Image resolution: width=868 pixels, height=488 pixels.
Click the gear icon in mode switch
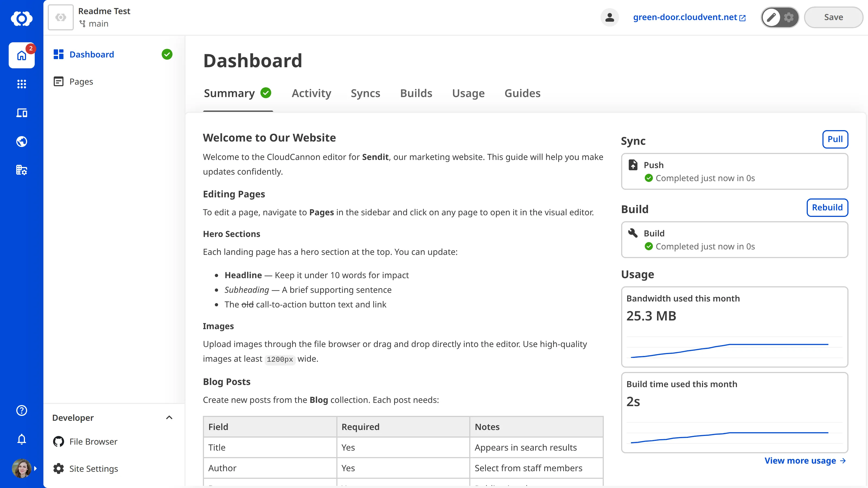[789, 17]
